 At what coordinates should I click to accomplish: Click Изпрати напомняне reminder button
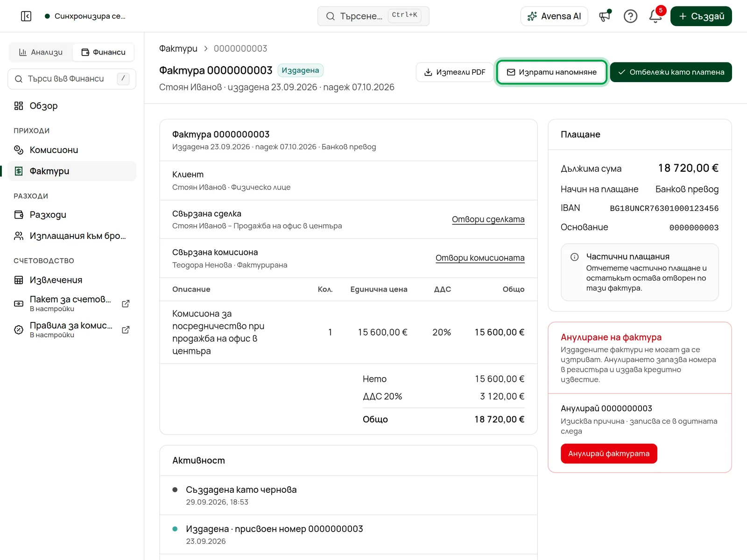pyautogui.click(x=551, y=72)
